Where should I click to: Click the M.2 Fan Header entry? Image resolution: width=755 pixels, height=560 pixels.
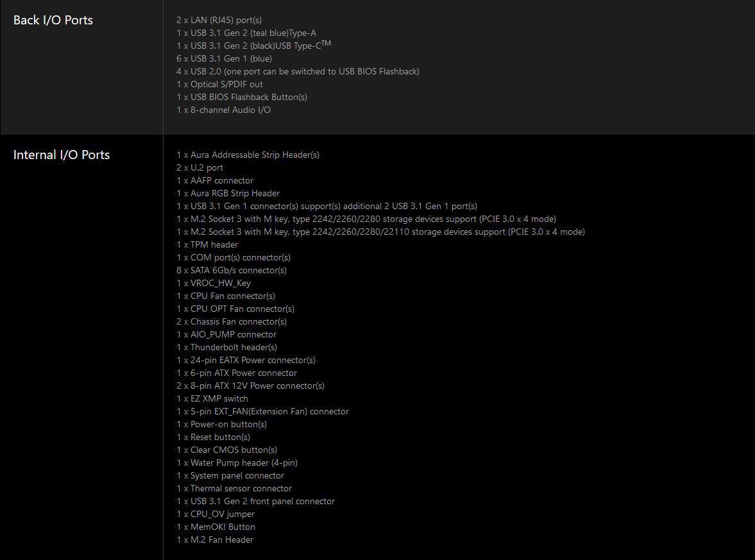(x=215, y=540)
